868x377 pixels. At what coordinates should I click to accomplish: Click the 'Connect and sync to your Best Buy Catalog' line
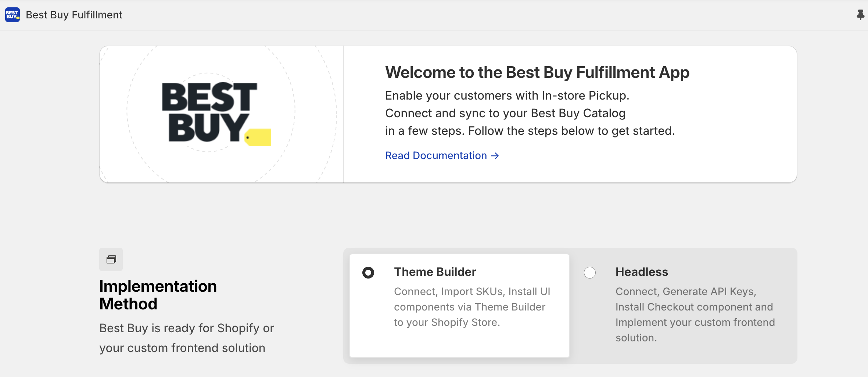click(x=505, y=113)
